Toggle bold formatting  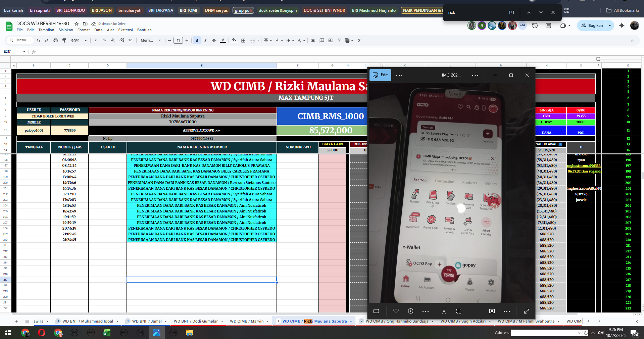click(197, 40)
